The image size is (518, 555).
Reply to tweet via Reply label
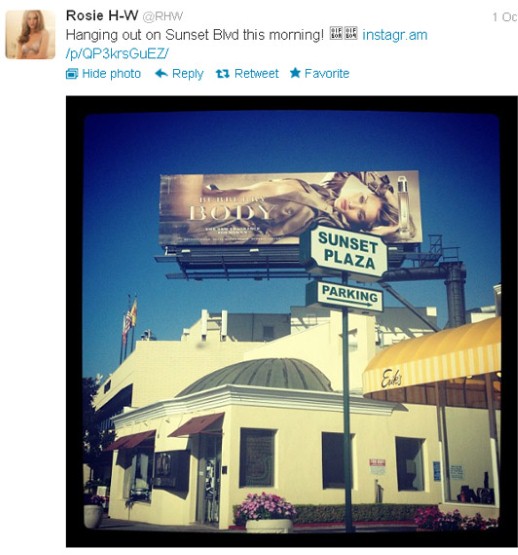(188, 74)
